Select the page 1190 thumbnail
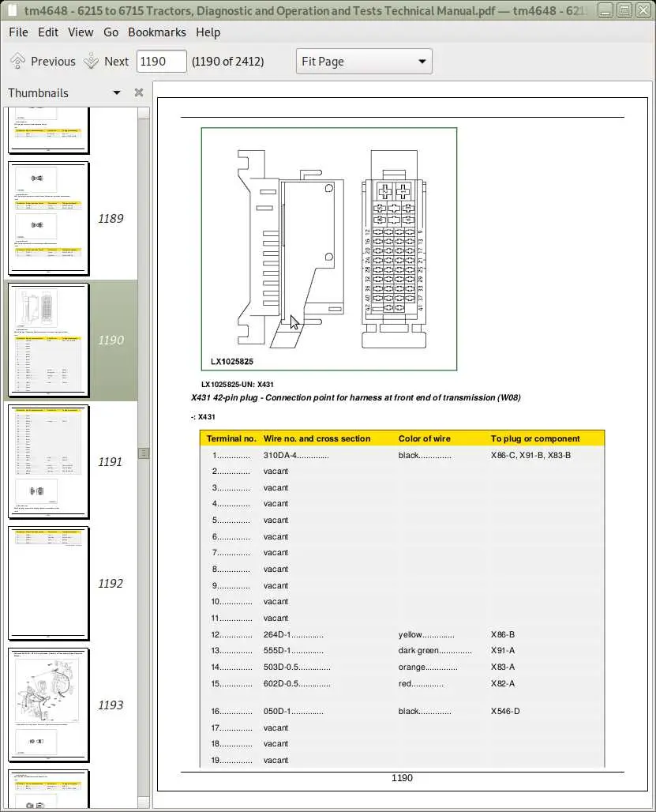 pyautogui.click(x=49, y=340)
